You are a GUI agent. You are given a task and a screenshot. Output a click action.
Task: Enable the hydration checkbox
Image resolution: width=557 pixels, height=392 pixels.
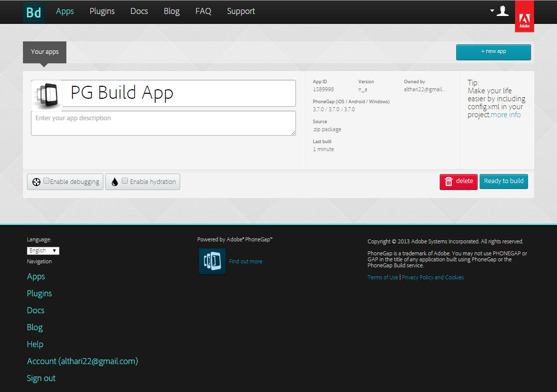point(125,181)
